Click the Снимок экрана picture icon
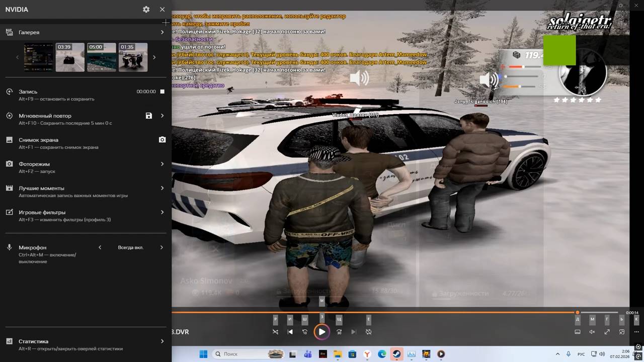Image resolution: width=644 pixels, height=362 pixels. (9, 140)
